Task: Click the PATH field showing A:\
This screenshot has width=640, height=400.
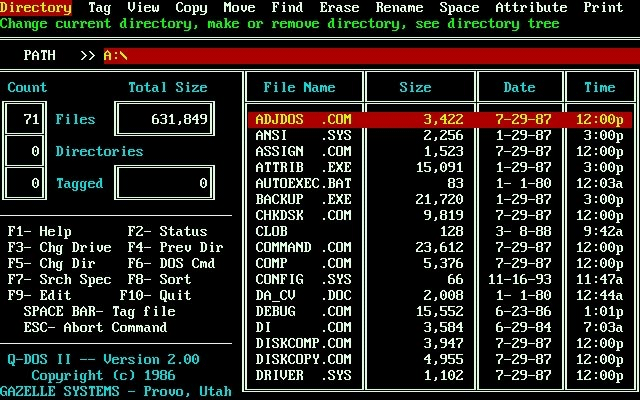Action: (x=371, y=56)
